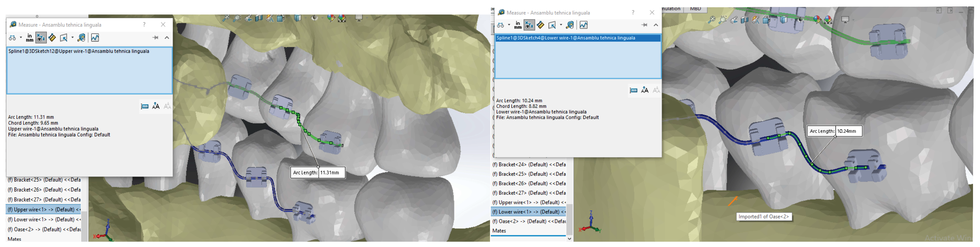The image size is (980, 247).
Task: Switch to the MBD tab
Action: click(695, 9)
